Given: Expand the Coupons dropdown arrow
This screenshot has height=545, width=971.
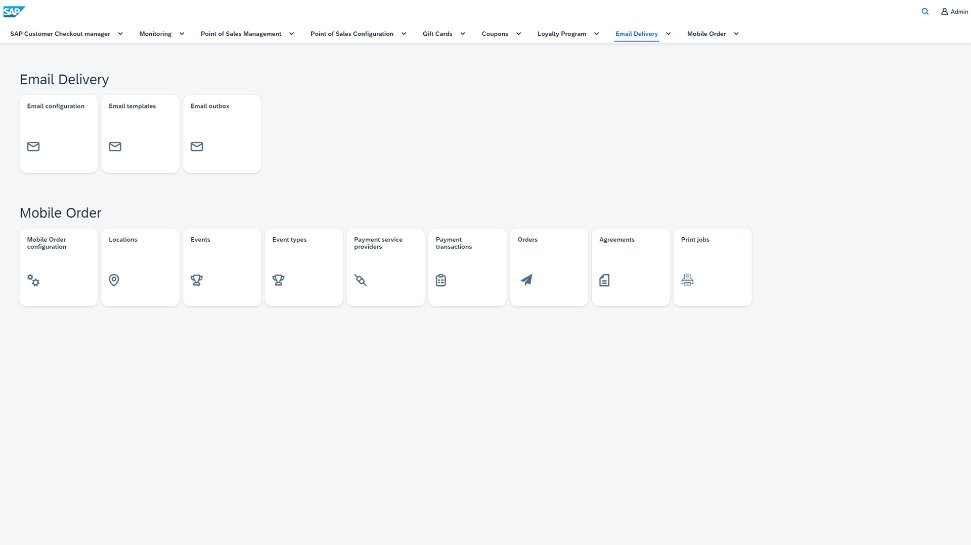Looking at the screenshot, I should [x=518, y=33].
